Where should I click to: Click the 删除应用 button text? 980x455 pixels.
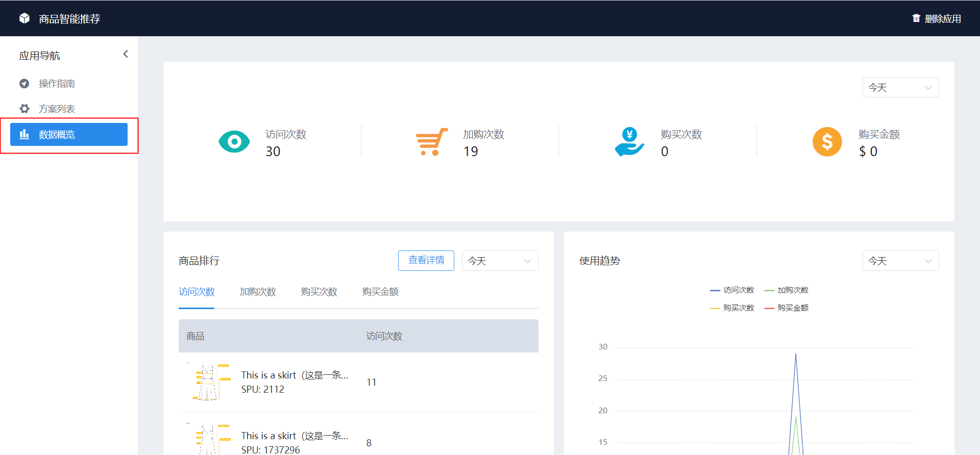coord(943,19)
